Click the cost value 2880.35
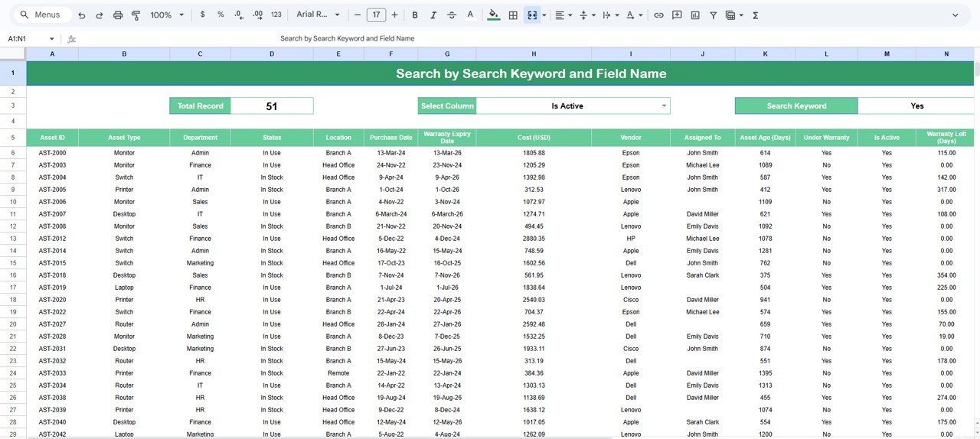Viewport: 980px width, 439px height. pyautogui.click(x=534, y=239)
